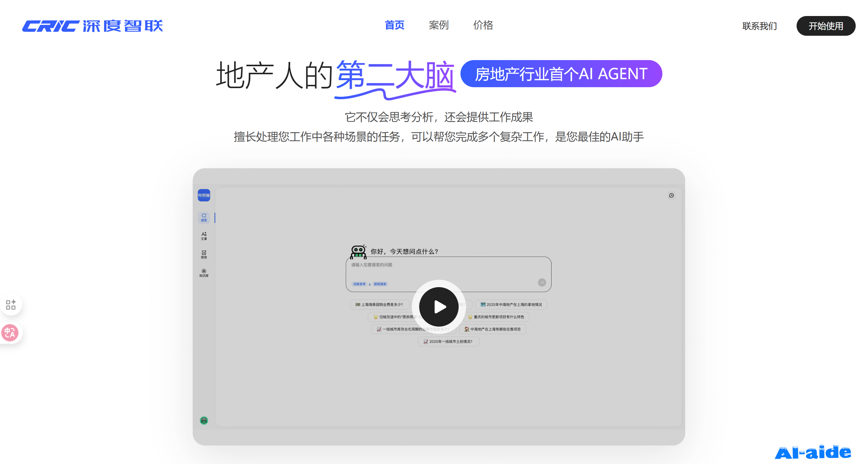Image resolution: width=868 pixels, height=464 pixels.
Task: Click the 克而瑞 logo at sidebar top
Action: coord(203,195)
